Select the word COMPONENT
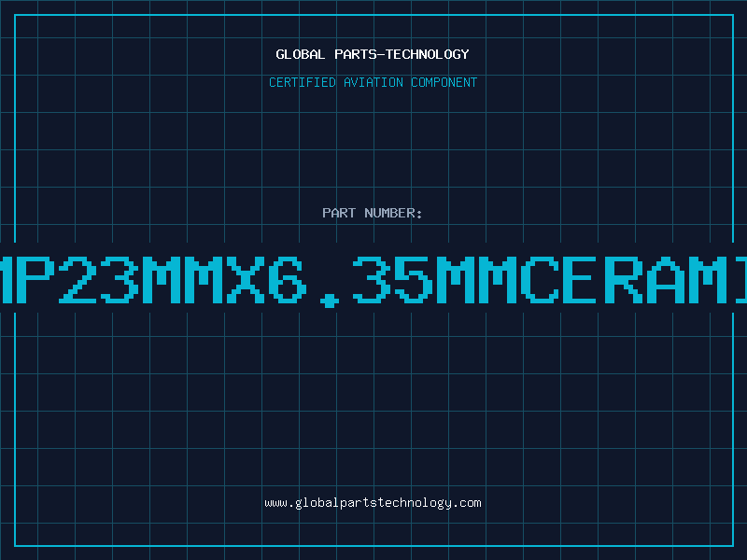The image size is (747, 560). point(444,82)
